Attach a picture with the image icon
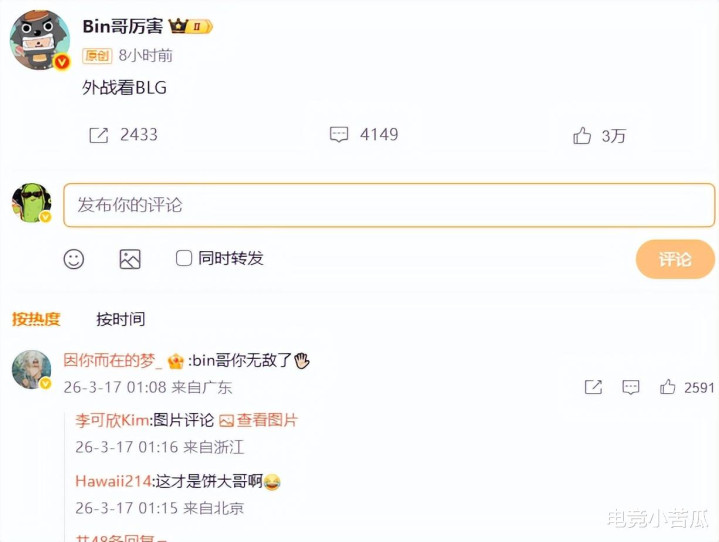Screen dimensions: 719x542 (x=130, y=259)
